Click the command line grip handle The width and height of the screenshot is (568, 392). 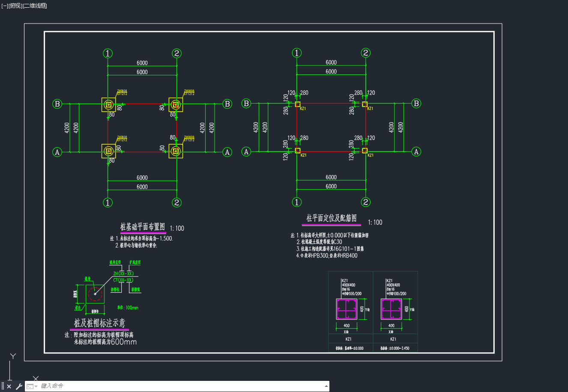tap(3, 386)
